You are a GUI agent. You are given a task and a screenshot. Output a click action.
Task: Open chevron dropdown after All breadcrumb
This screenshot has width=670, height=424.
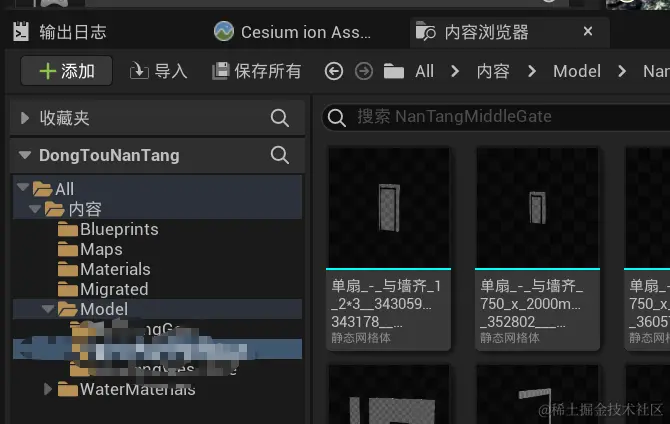click(x=455, y=71)
